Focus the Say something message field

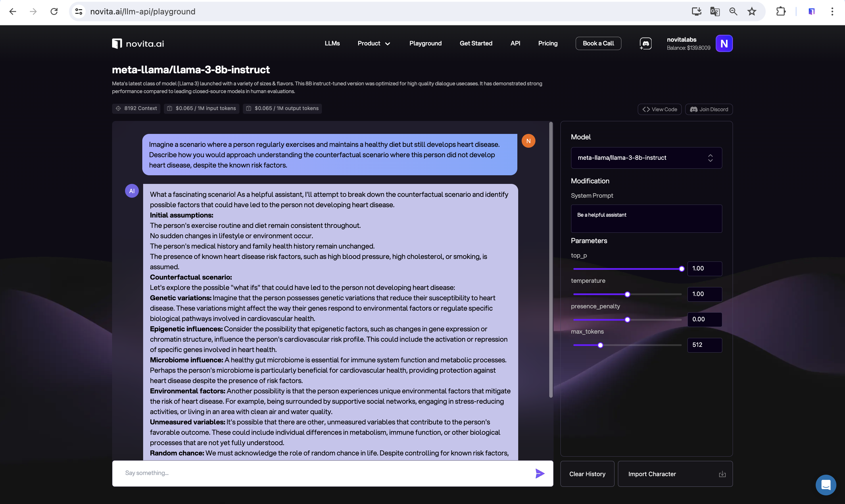click(x=323, y=473)
